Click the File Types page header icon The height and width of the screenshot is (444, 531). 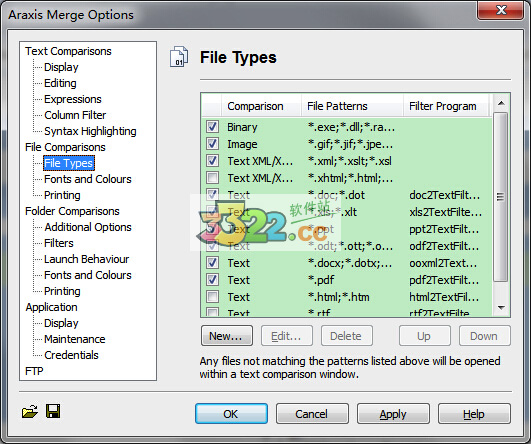click(179, 57)
